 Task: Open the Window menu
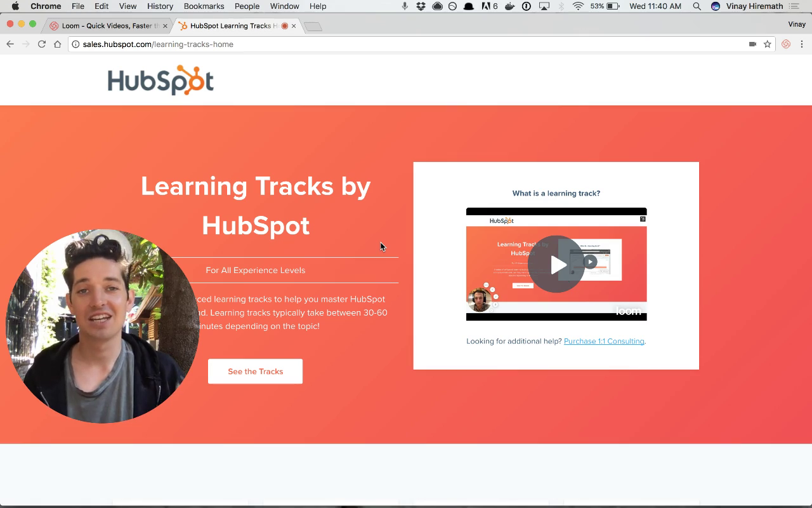click(284, 6)
